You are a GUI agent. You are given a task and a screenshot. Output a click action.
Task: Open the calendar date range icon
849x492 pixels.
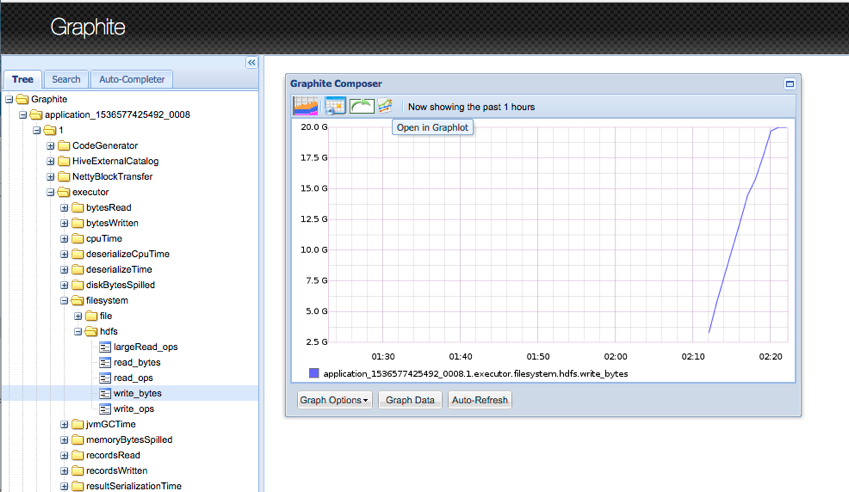334,106
